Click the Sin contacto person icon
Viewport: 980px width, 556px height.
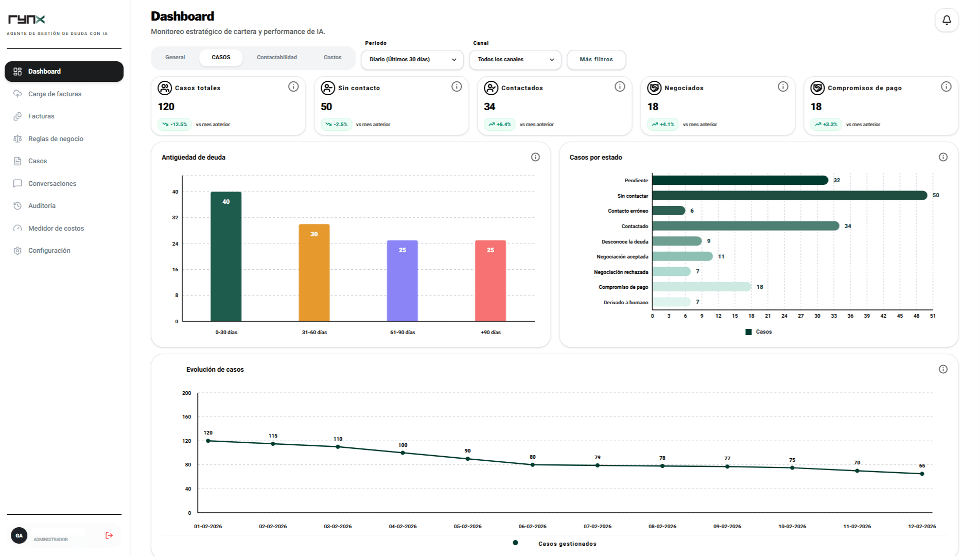[x=328, y=88]
